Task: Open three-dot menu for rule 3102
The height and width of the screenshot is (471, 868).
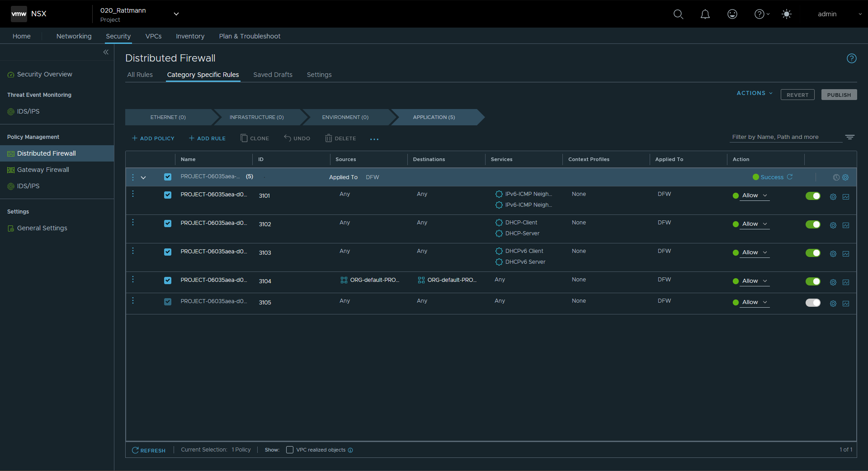Action: pos(133,223)
